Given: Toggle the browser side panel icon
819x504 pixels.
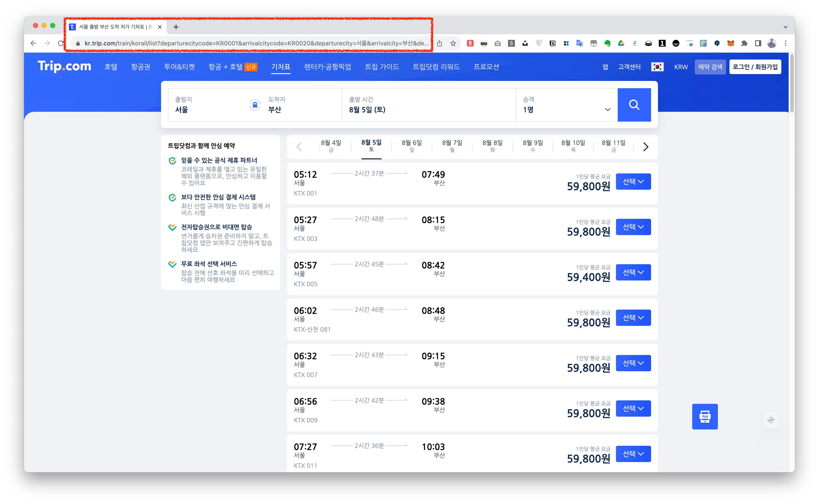Looking at the screenshot, I should 758,43.
